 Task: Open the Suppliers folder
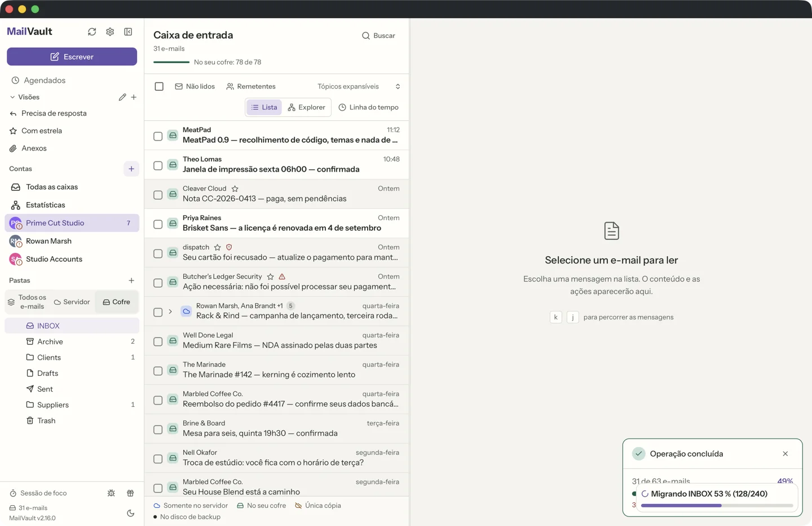(72, 405)
